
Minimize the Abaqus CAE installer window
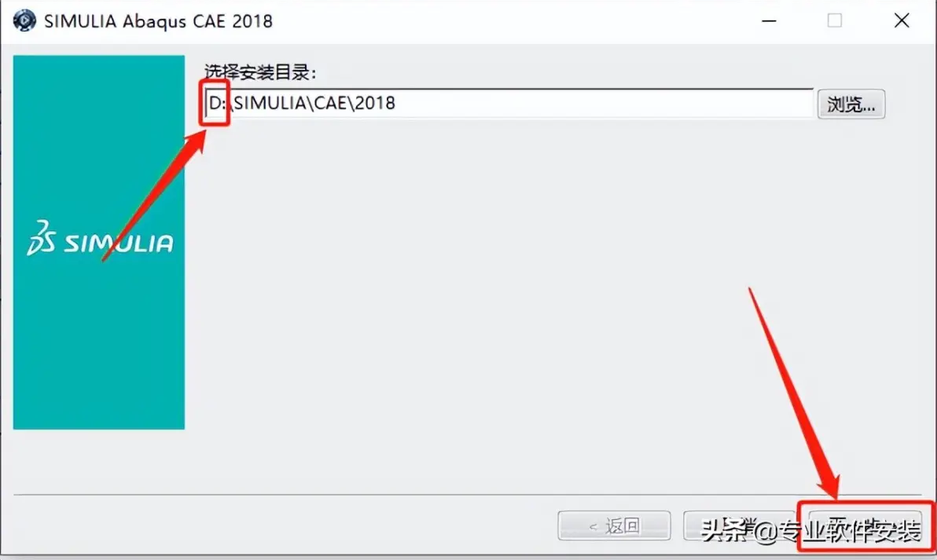(x=769, y=21)
